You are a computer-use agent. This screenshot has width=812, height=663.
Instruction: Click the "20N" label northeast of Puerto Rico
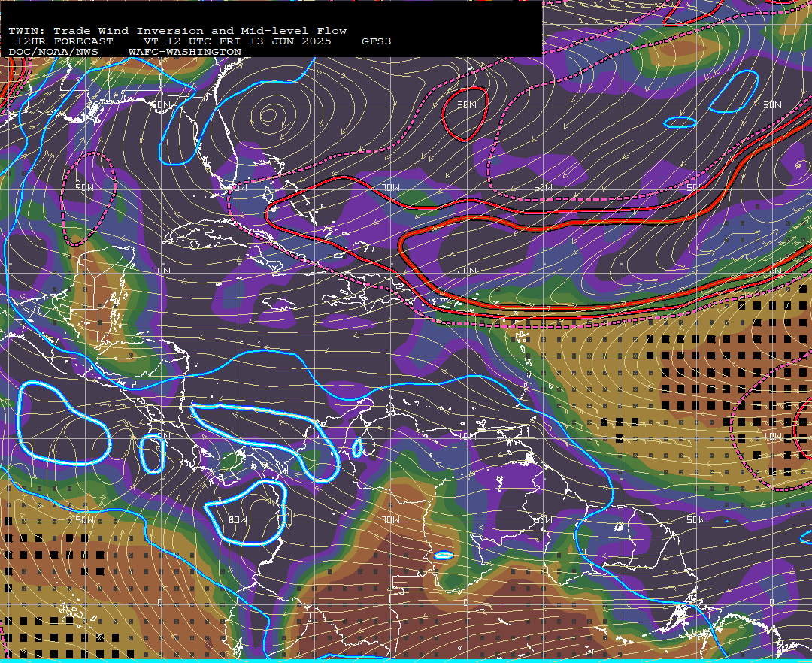[x=467, y=271]
